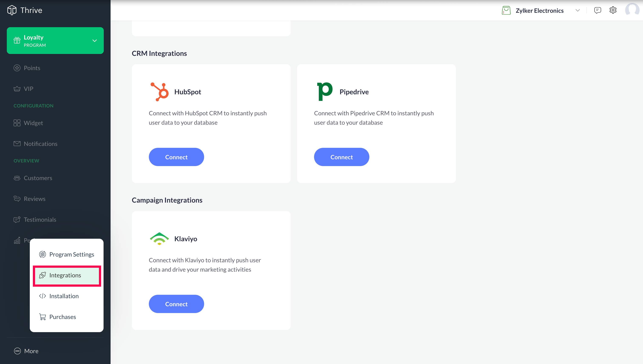This screenshot has height=364, width=643.
Task: Connect Klaviyo campaign integration
Action: click(x=176, y=303)
